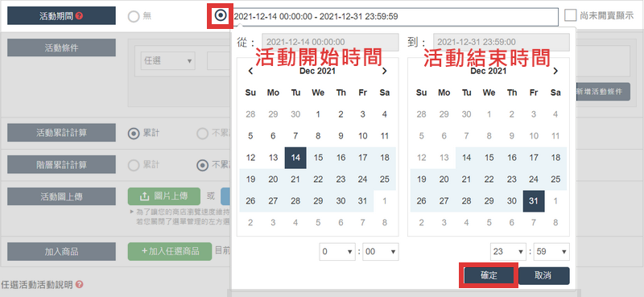This screenshot has width=644, height=297.
Task: Select 不累計 radio for 活動累計計算
Action: [x=203, y=134]
